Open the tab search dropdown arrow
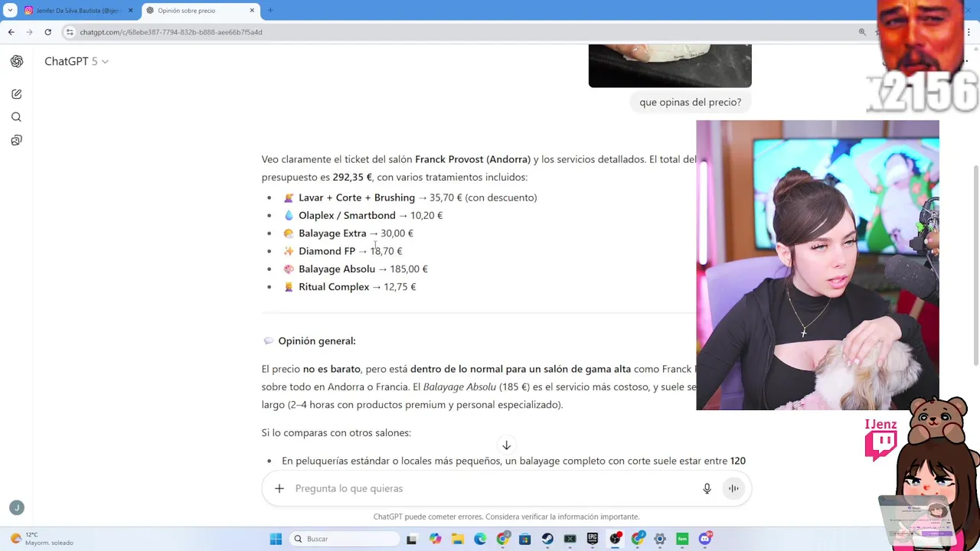The height and width of the screenshot is (551, 980). [x=10, y=11]
